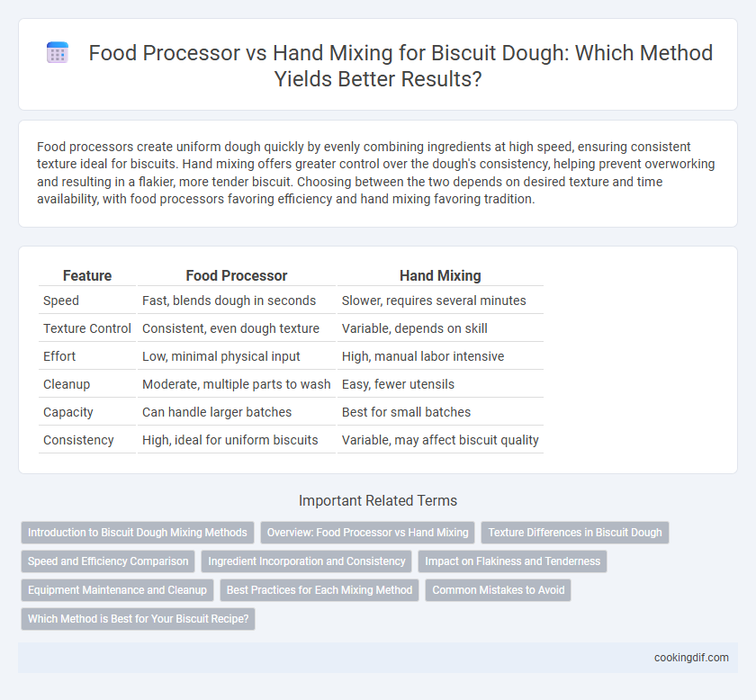
Task: Select Equipment Maintenance and Cleanup tag
Action: coord(117,590)
